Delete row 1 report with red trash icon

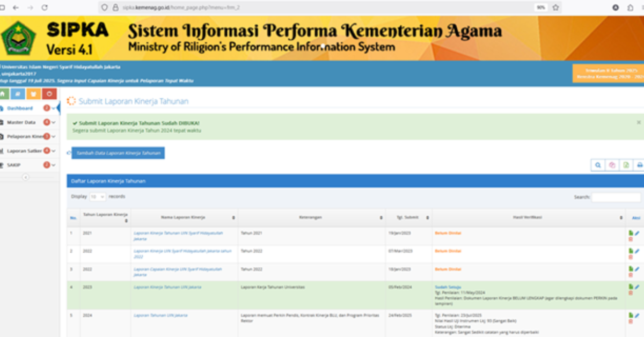pos(631,239)
